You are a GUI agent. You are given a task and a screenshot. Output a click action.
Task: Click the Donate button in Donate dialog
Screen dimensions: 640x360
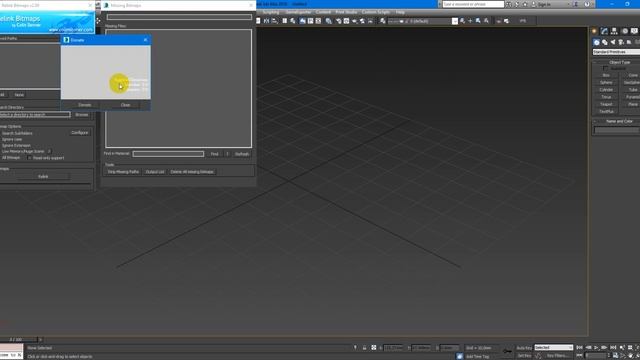tap(84, 105)
